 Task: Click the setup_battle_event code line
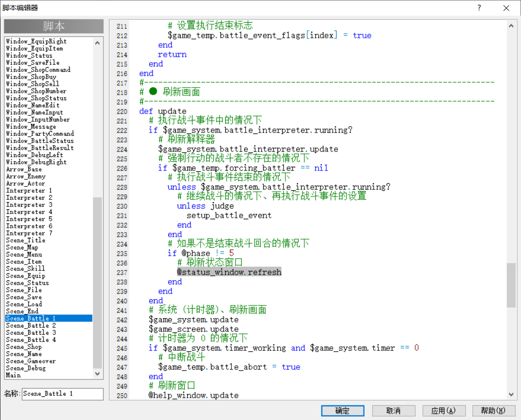(229, 215)
